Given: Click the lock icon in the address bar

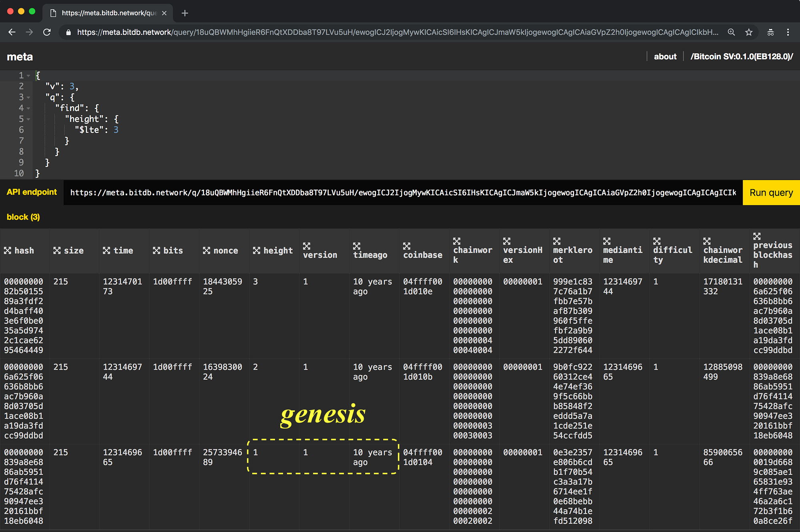Looking at the screenshot, I should [x=68, y=32].
